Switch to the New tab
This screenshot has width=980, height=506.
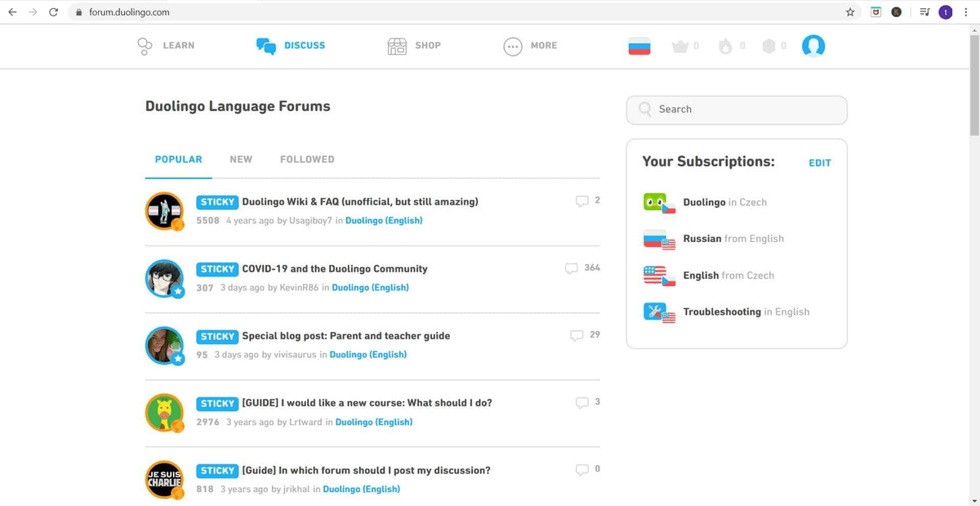click(241, 159)
